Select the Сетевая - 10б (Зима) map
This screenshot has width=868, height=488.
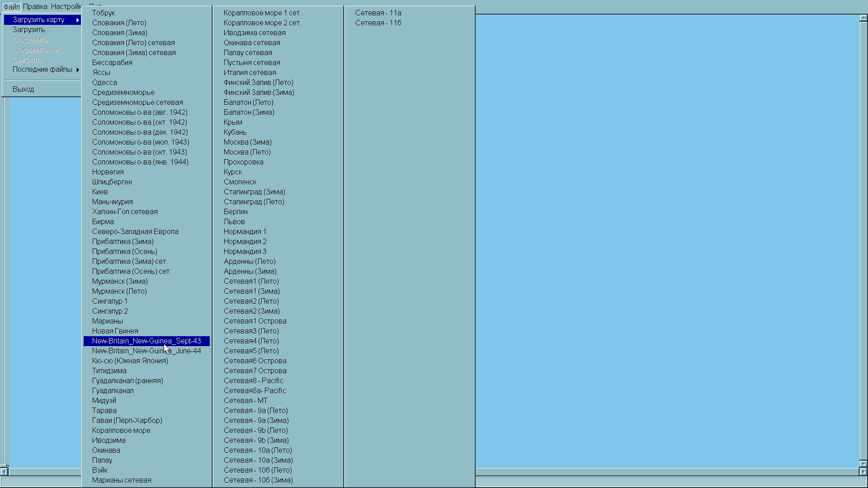258,480
